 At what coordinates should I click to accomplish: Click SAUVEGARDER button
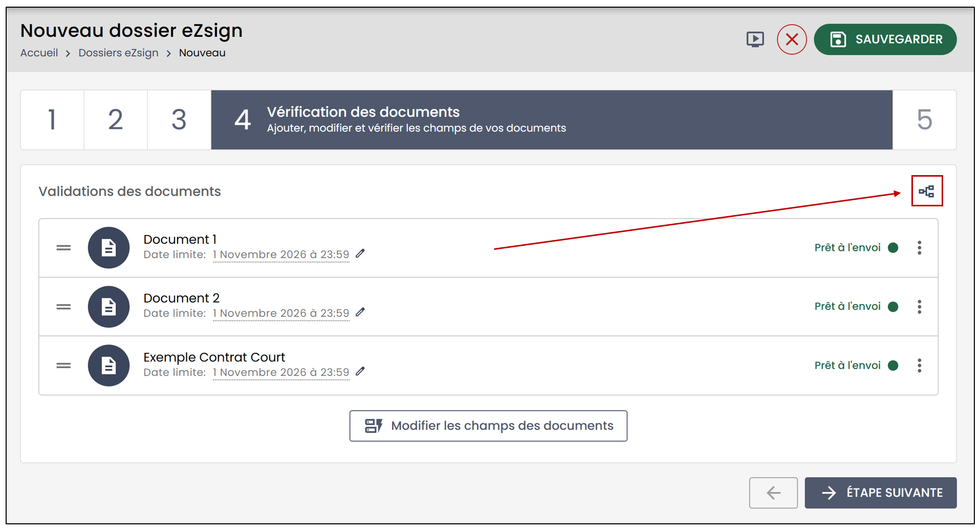tap(885, 39)
